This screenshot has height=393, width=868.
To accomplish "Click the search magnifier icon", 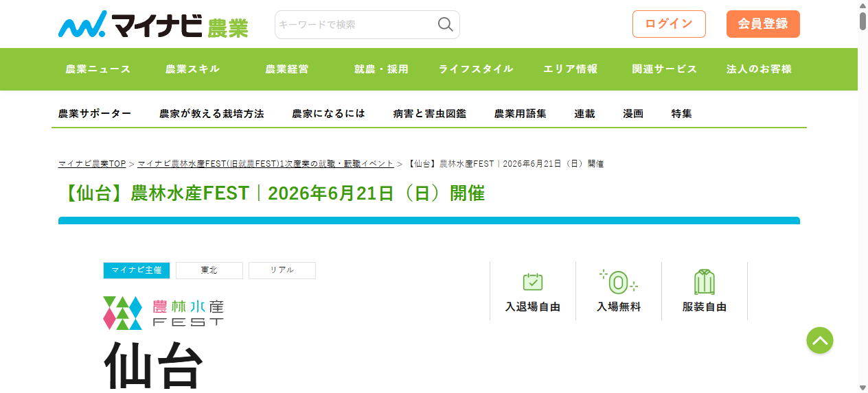I will 446,25.
